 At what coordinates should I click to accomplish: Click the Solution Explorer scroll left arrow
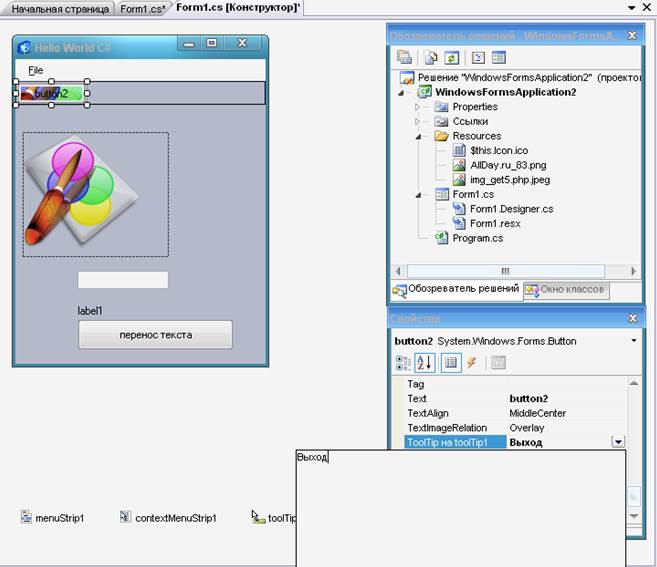click(x=398, y=271)
